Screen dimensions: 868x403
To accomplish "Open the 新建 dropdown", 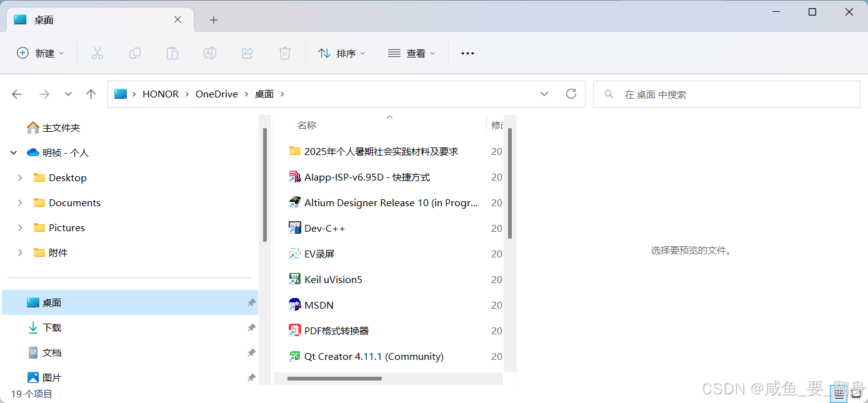I will point(41,54).
